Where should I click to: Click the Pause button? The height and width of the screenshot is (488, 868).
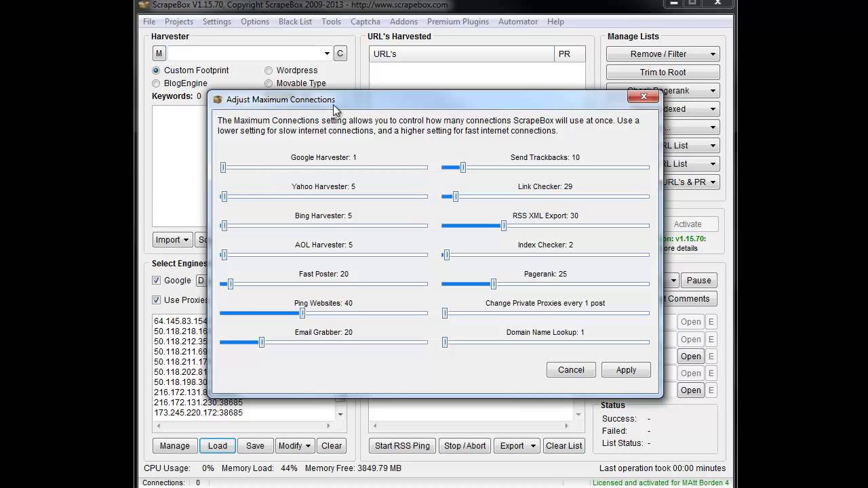(698, 281)
